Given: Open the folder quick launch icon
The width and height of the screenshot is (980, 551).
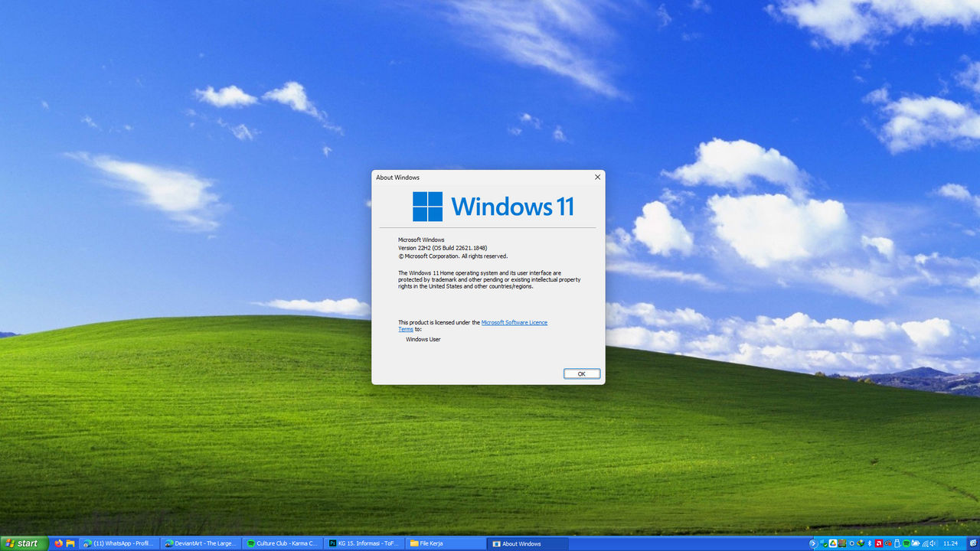Looking at the screenshot, I should (70, 543).
